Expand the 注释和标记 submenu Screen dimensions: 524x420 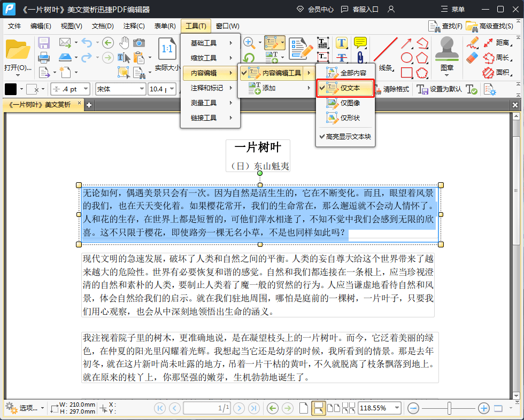tap(211, 88)
